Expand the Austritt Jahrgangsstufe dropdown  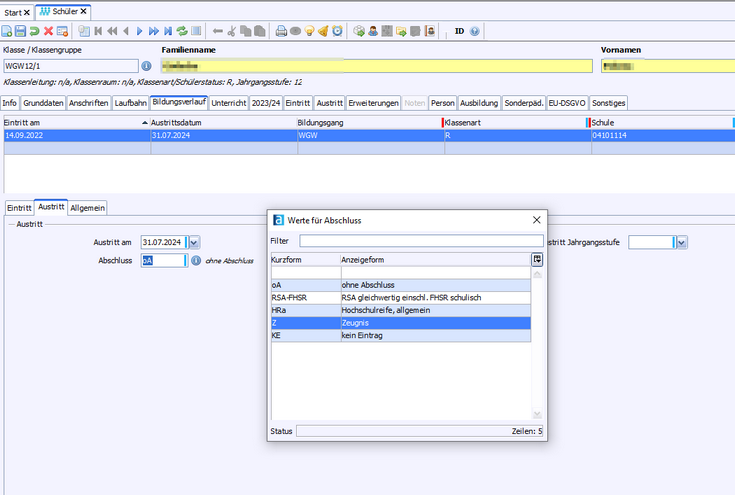pos(681,242)
